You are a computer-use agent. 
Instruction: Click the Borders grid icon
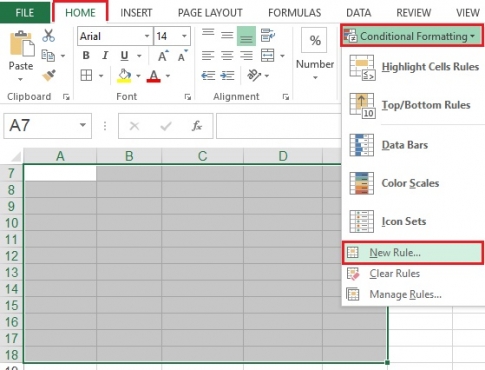(x=86, y=76)
